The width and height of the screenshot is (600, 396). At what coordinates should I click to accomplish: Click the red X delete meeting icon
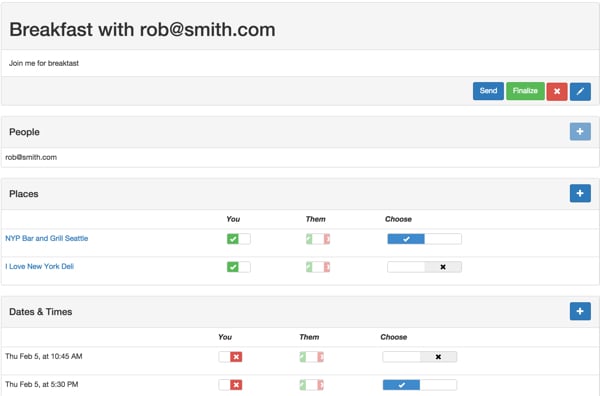(557, 91)
